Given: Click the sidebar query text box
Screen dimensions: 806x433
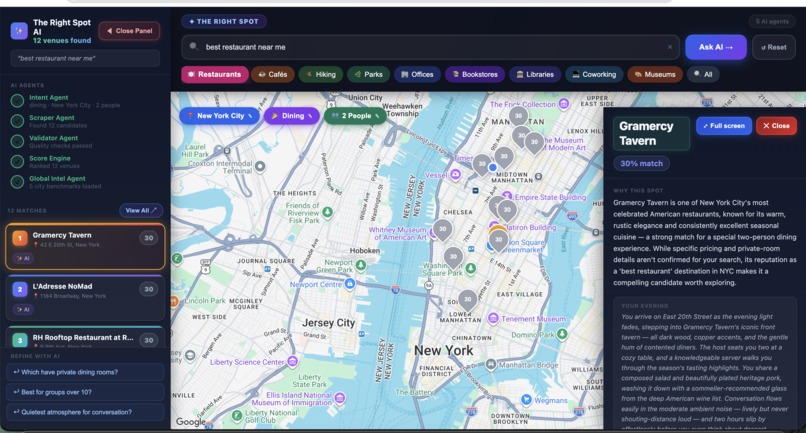Looking at the screenshot, I should (x=85, y=59).
